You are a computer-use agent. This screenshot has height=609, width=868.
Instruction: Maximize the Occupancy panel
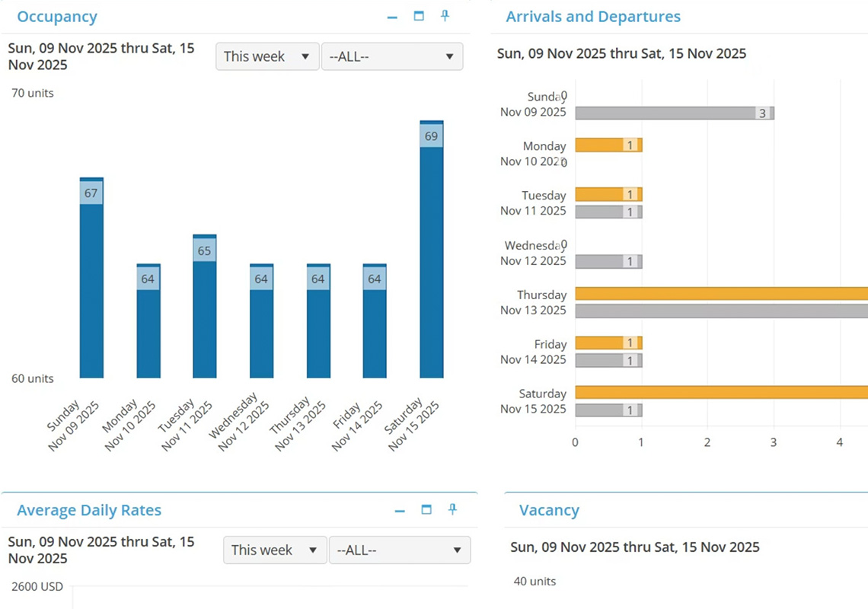pos(419,16)
